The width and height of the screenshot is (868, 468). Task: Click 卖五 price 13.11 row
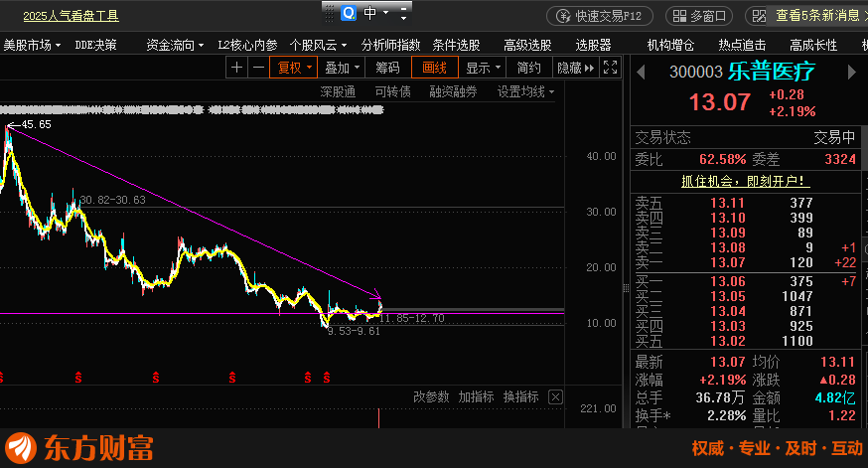746,203
